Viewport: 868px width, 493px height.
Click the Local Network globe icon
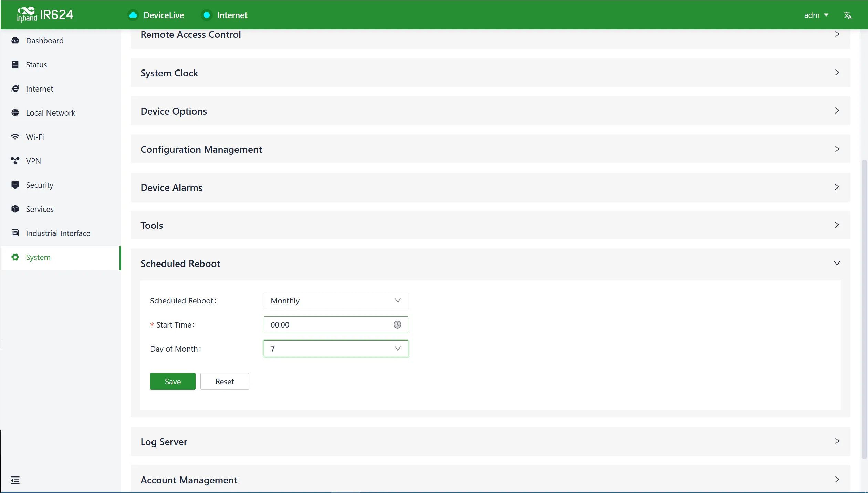[15, 112]
